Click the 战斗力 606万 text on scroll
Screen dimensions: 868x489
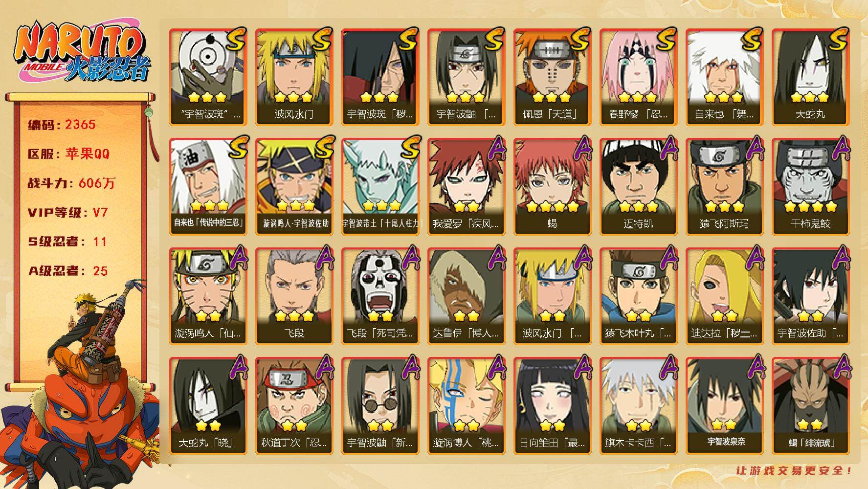[71, 183]
